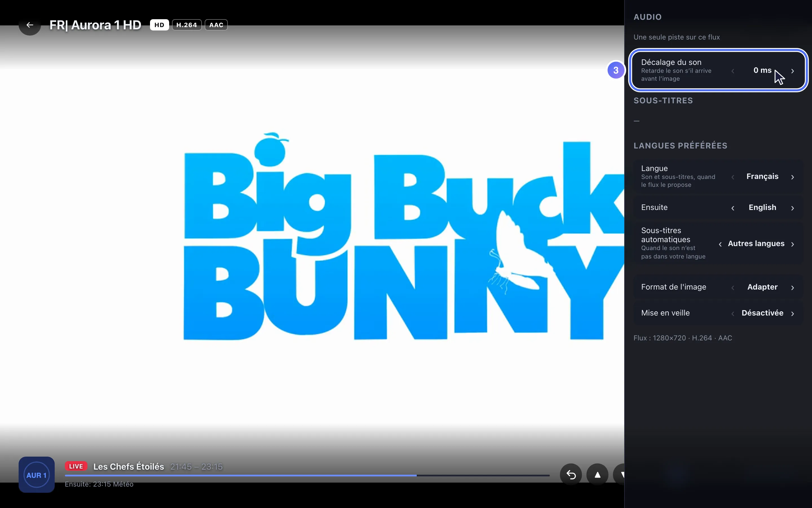This screenshot has width=812, height=508.
Task: Click the LIVE badge
Action: tap(76, 466)
